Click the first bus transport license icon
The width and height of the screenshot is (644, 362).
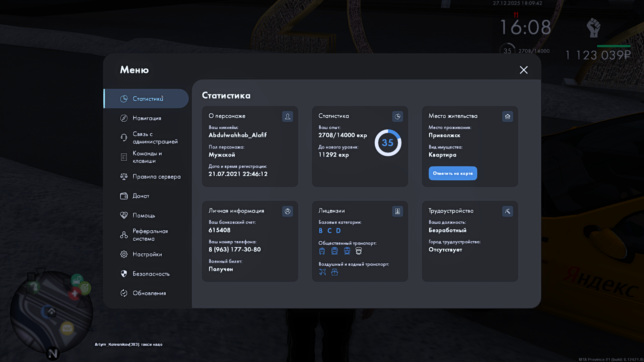tap(322, 251)
